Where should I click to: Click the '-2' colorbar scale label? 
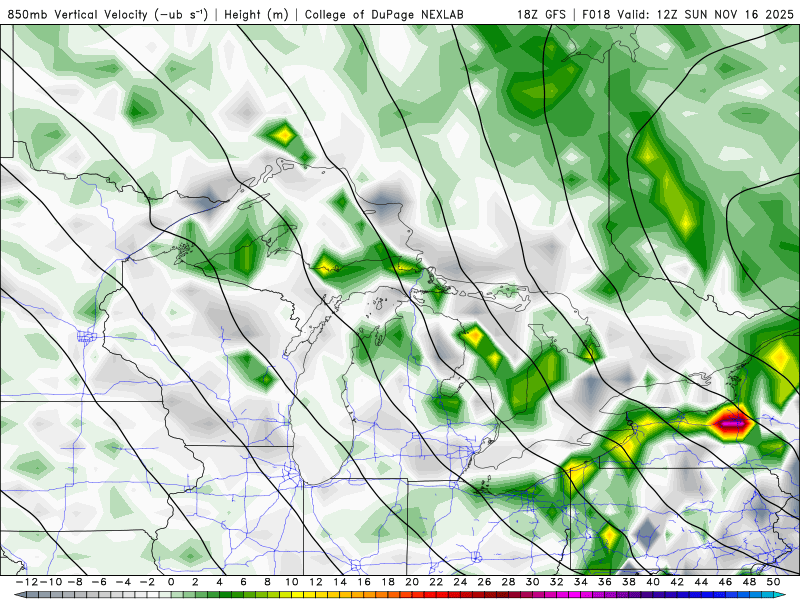pos(147,582)
